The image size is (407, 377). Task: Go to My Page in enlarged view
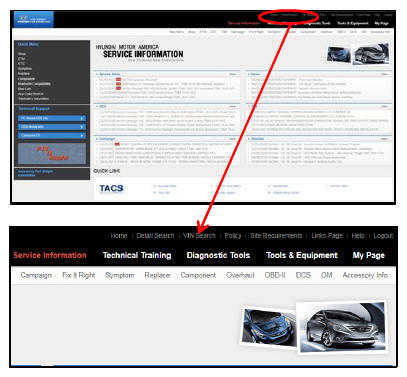coord(369,255)
